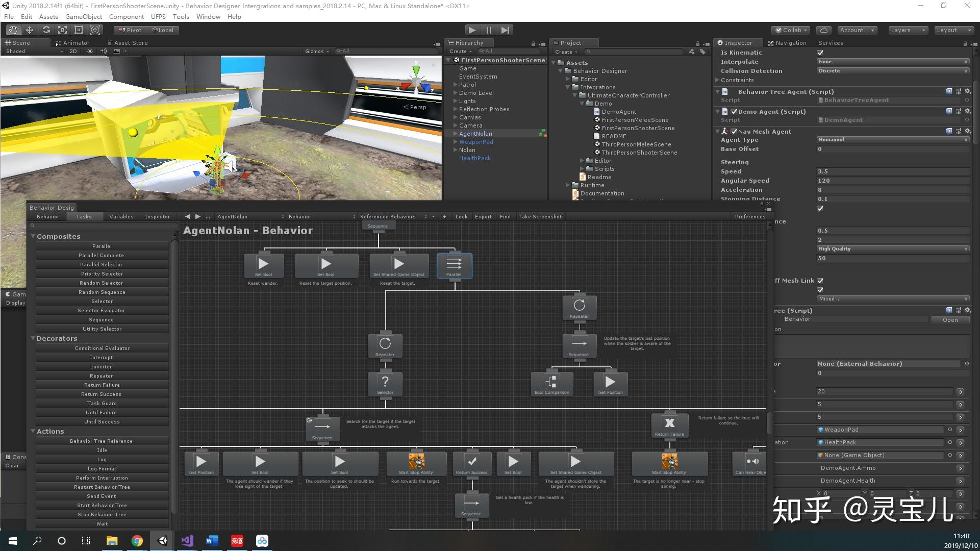Viewport: 980px width, 551px height.
Task: Click the Parallel node icon
Action: pyautogui.click(x=454, y=264)
